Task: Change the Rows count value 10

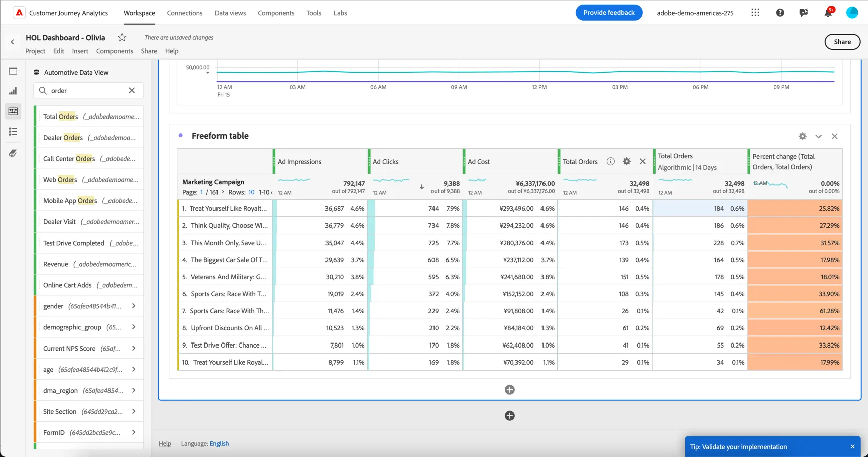Action: [x=251, y=192]
